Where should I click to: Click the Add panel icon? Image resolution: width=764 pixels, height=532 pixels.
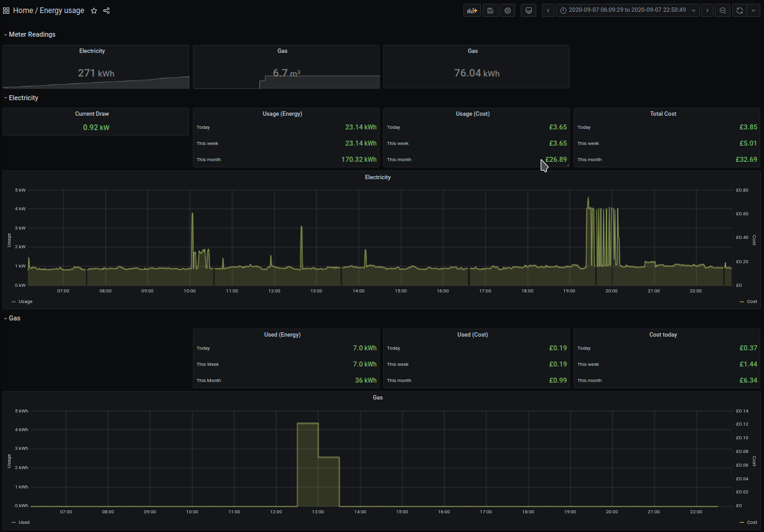pyautogui.click(x=472, y=10)
